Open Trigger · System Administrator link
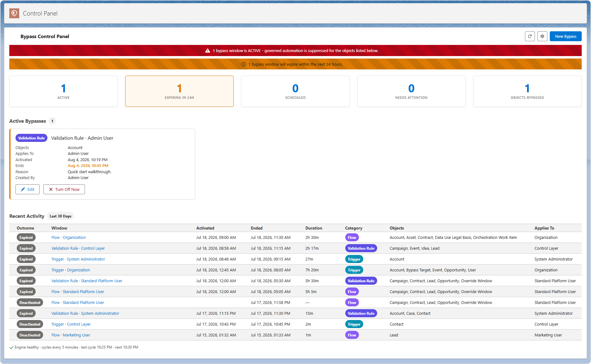Image resolution: width=591 pixels, height=364 pixels. 78,259
